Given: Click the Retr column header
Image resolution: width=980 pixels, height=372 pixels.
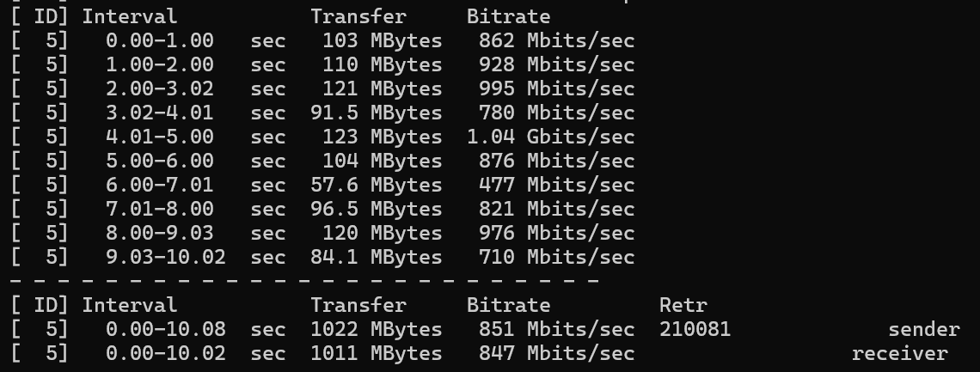Looking at the screenshot, I should 683,305.
